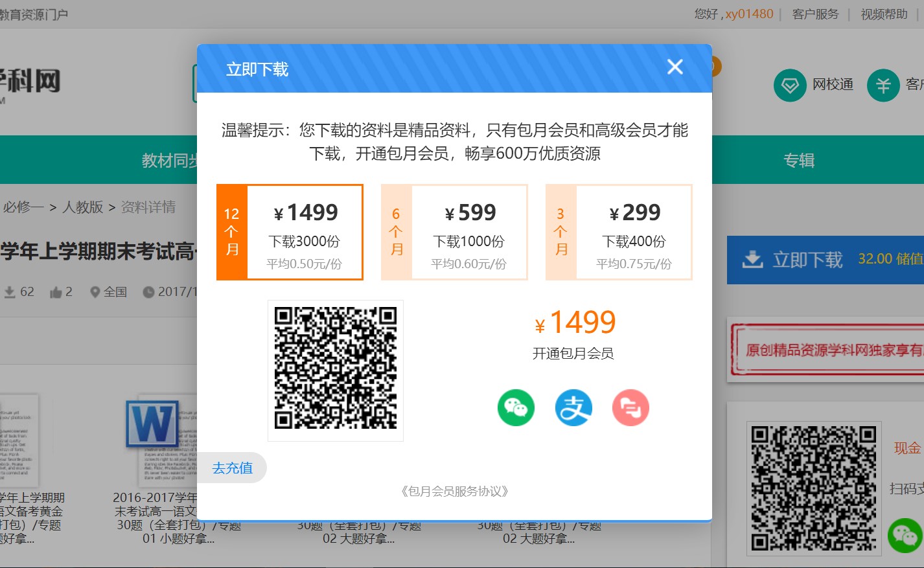Screen dimensions: 924x568
Task: Click the 学科网 site logo
Action: click(30, 82)
